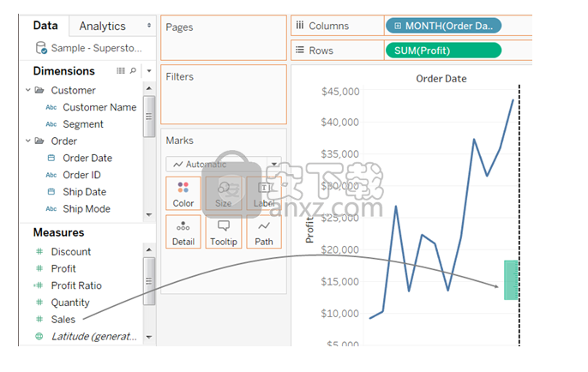Collapse the Order folder chevron

(x=27, y=141)
